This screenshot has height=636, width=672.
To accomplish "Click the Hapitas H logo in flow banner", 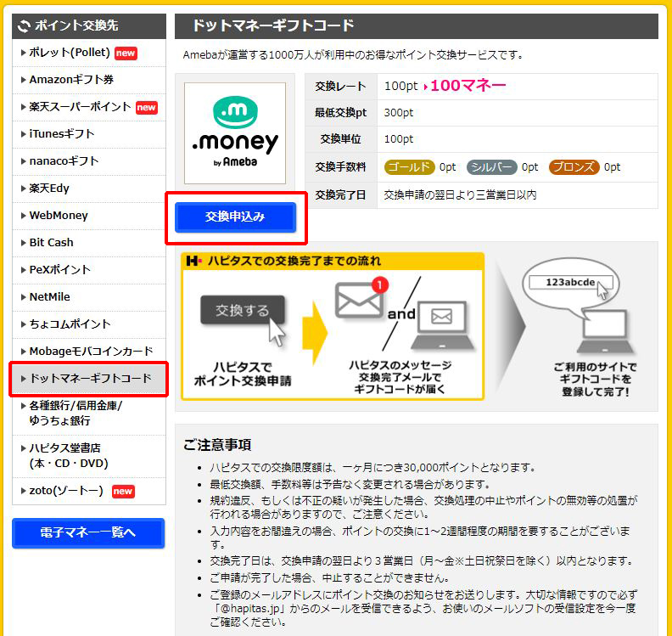I will [x=193, y=261].
